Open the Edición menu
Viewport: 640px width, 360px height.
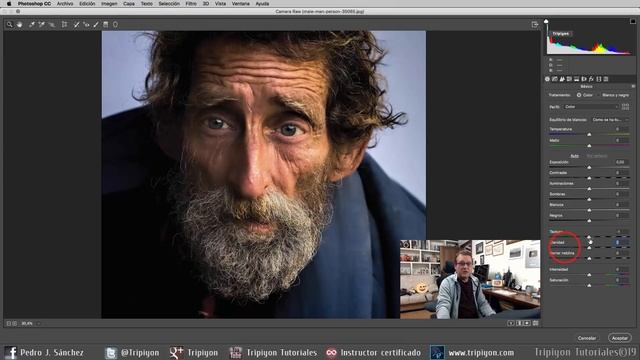(x=87, y=4)
